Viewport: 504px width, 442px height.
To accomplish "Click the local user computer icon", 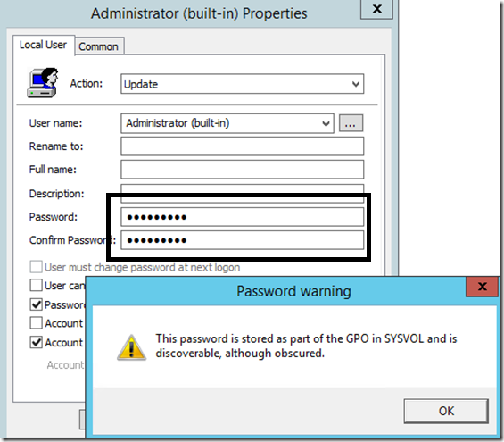I will (x=43, y=83).
